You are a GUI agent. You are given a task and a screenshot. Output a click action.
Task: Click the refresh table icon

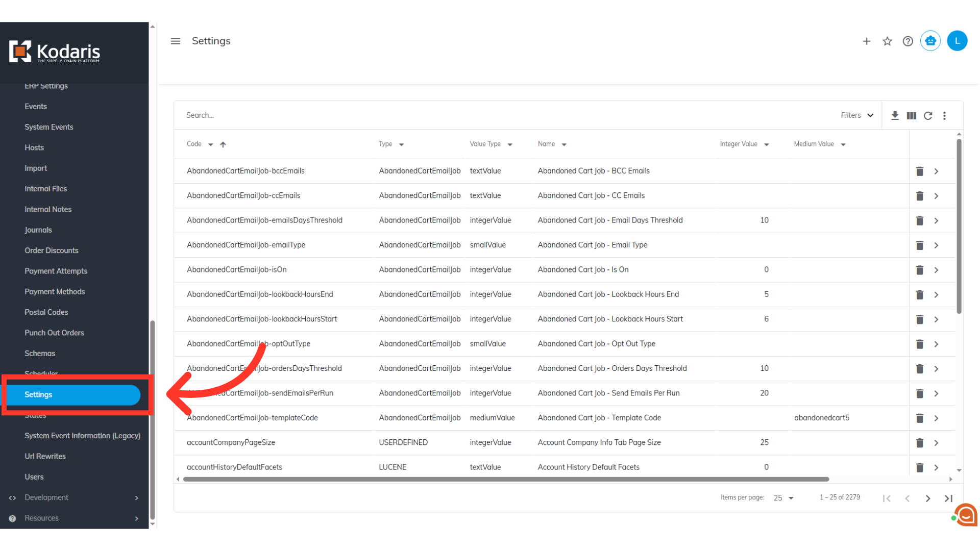[928, 116]
